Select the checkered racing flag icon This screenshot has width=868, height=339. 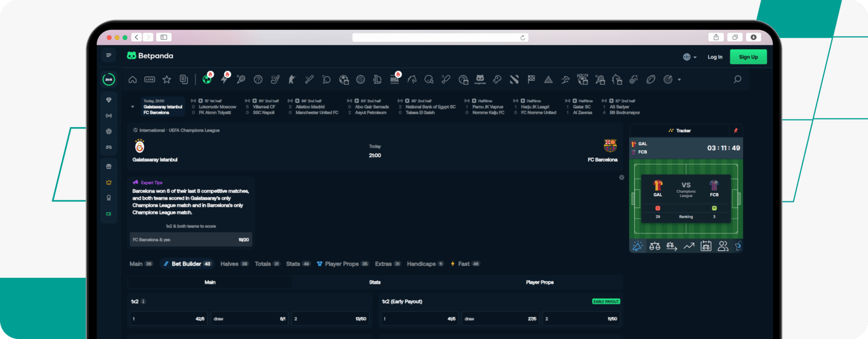tap(531, 80)
